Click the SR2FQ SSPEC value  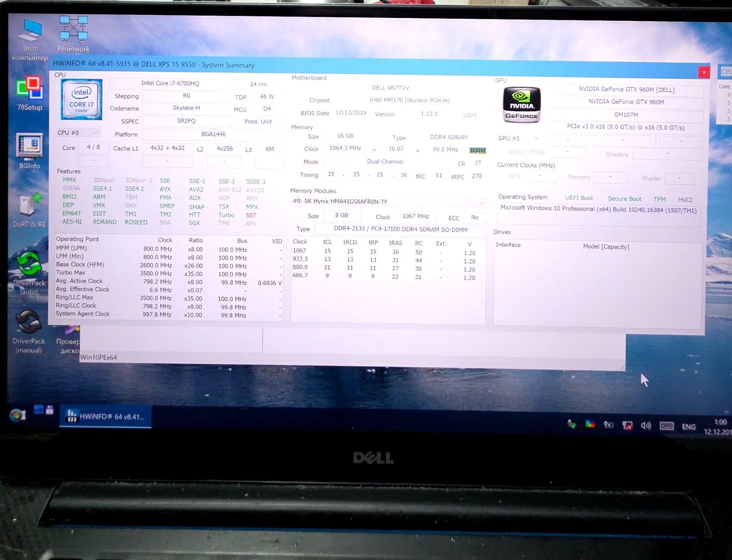(x=186, y=121)
